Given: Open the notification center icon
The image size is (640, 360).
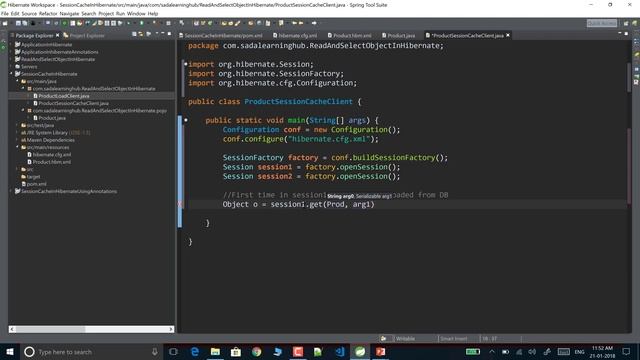Looking at the screenshot, I should [626, 352].
